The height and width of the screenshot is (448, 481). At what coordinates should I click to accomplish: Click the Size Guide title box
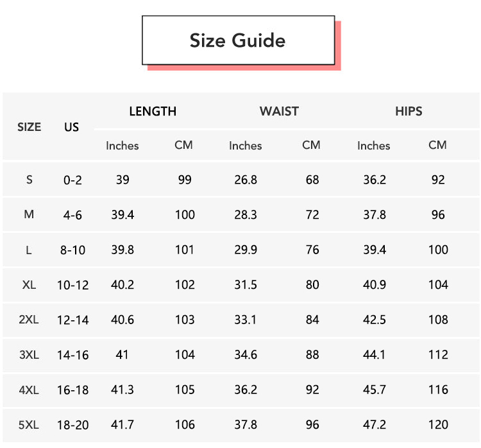[x=239, y=40]
